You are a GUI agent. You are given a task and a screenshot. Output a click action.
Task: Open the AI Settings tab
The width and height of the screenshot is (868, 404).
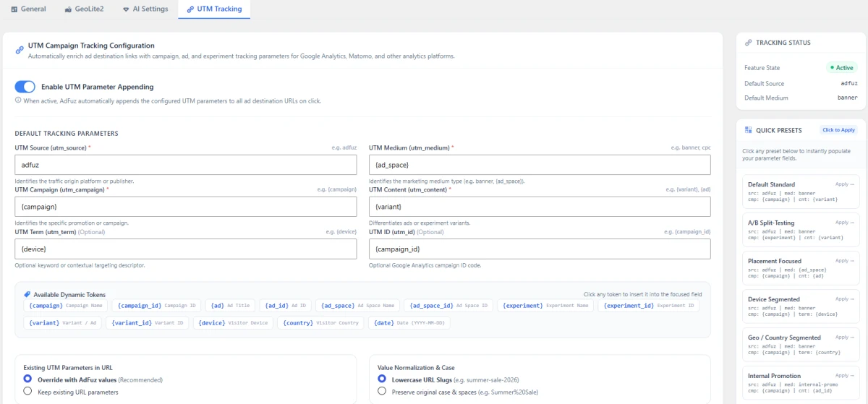[145, 9]
